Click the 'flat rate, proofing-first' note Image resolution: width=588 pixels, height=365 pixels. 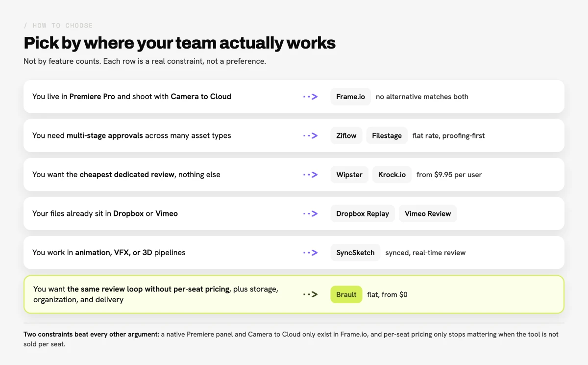tap(448, 135)
